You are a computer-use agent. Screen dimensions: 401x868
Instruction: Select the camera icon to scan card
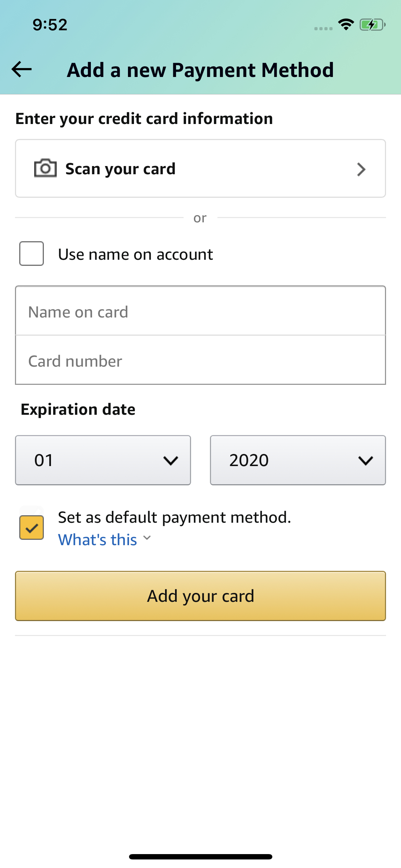(44, 169)
